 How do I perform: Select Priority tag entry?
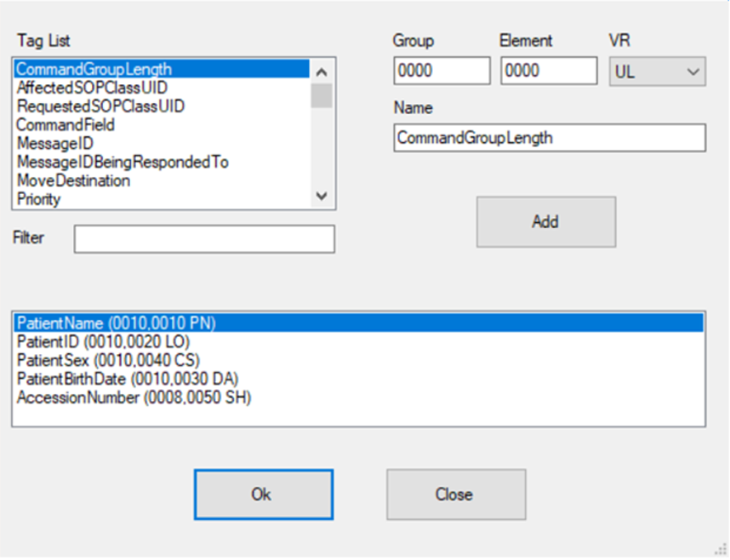[162, 199]
